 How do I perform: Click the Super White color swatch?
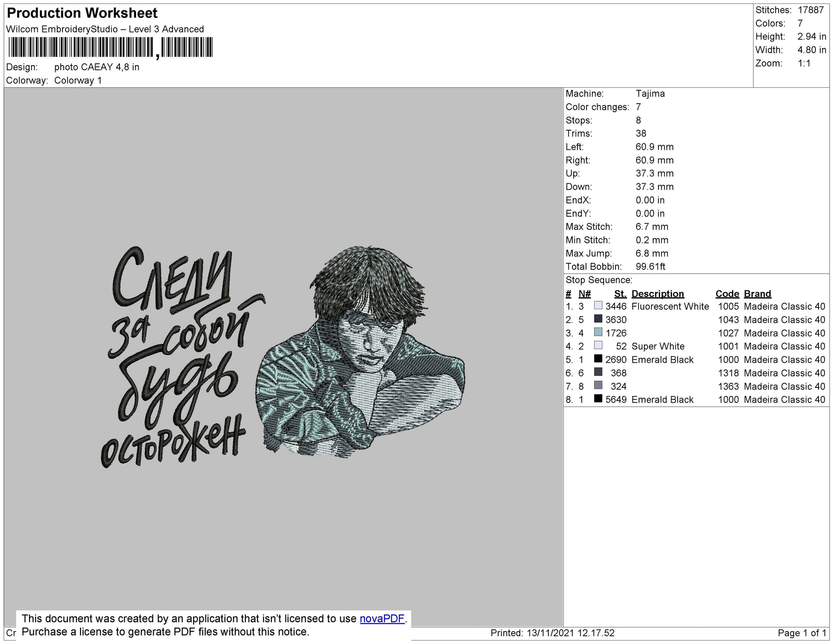(598, 345)
